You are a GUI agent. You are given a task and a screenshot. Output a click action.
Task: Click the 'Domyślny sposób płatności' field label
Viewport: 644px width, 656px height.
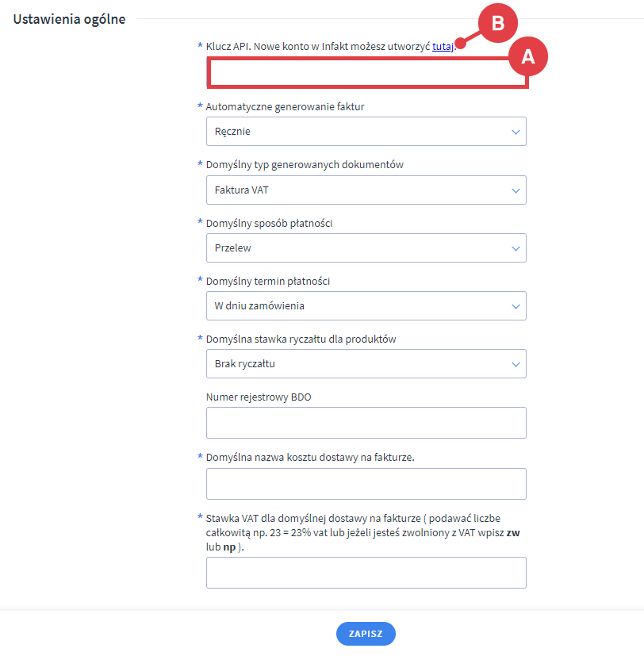pyautogui.click(x=269, y=224)
